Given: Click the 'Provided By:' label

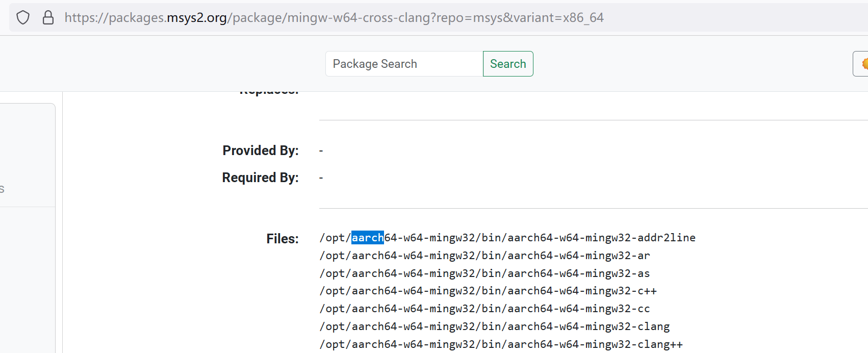Looking at the screenshot, I should 260,150.
